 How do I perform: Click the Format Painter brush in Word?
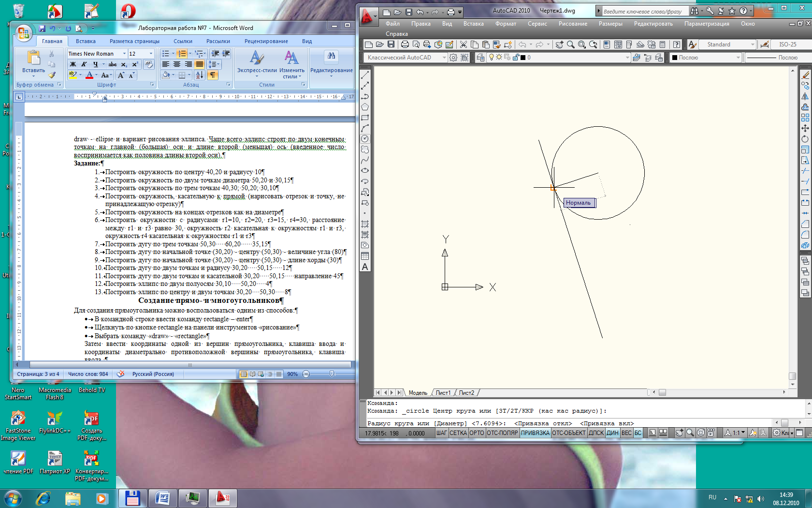pos(52,75)
